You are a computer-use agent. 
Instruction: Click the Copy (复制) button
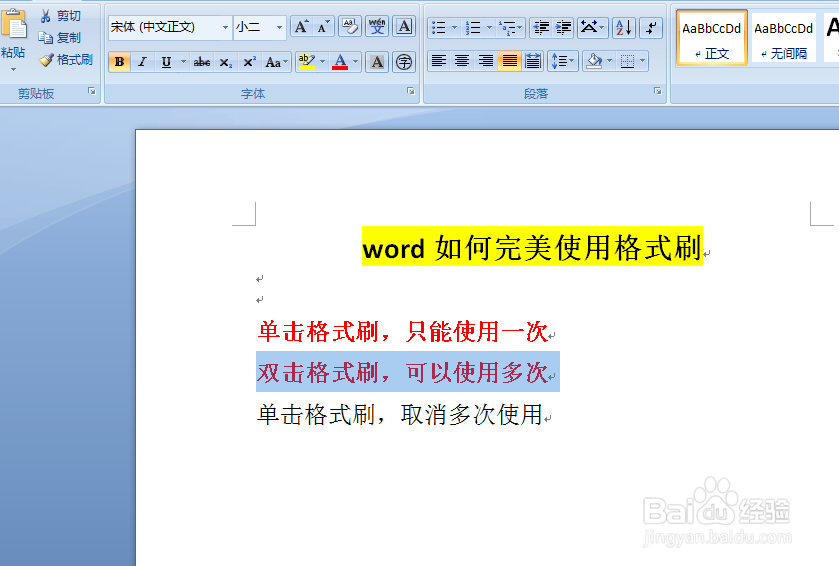[60, 37]
